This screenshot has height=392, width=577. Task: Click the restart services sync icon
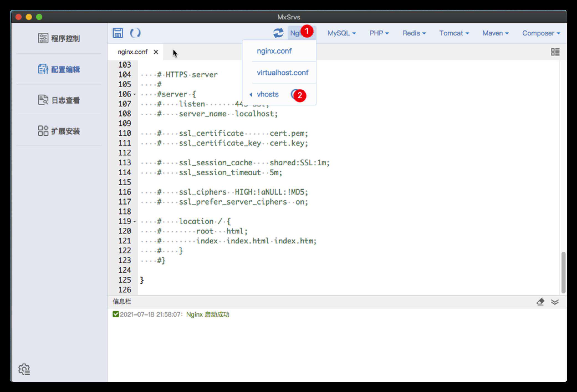[x=278, y=33]
